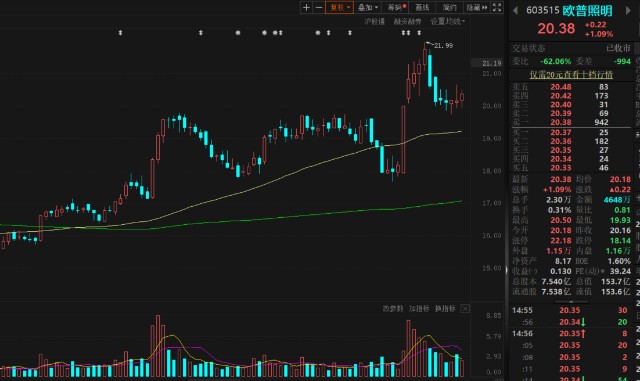Image resolution: width=640 pixels, height=381 pixels.
Task: Enter fullscreen chart mode icon
Action: [497, 7]
